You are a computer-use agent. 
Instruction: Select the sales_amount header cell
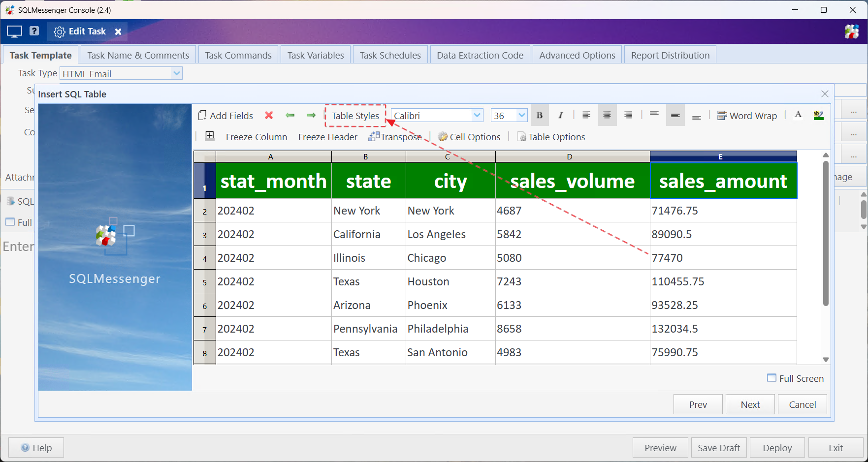[x=723, y=181]
